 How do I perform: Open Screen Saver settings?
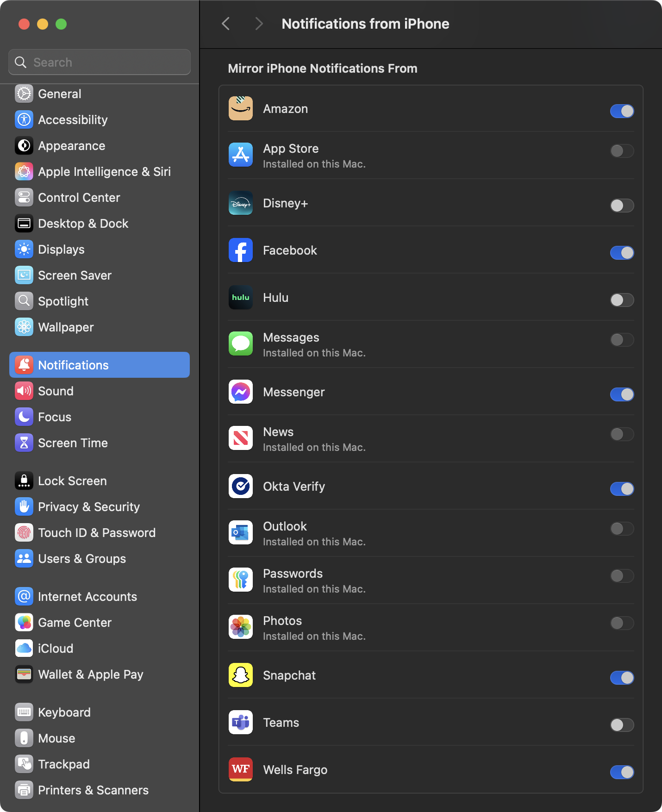tap(100, 275)
